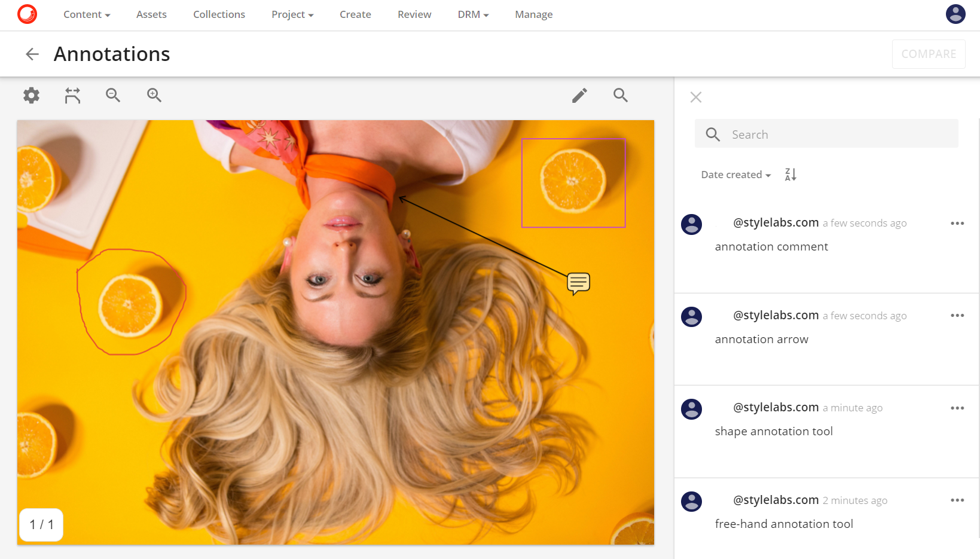Open options for the annotation arrow comment
The height and width of the screenshot is (559, 980).
(957, 316)
